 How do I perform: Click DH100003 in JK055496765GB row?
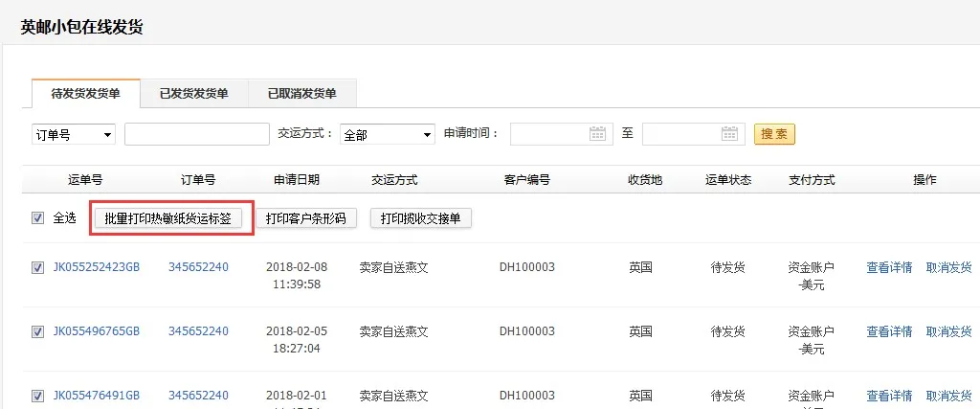(x=527, y=331)
